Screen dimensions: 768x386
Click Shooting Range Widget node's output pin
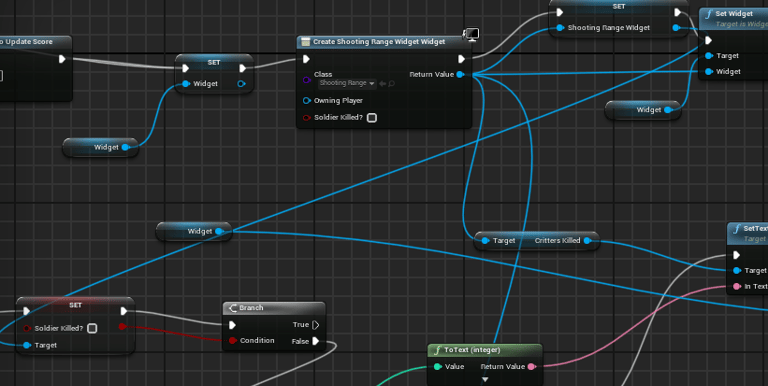(676, 28)
